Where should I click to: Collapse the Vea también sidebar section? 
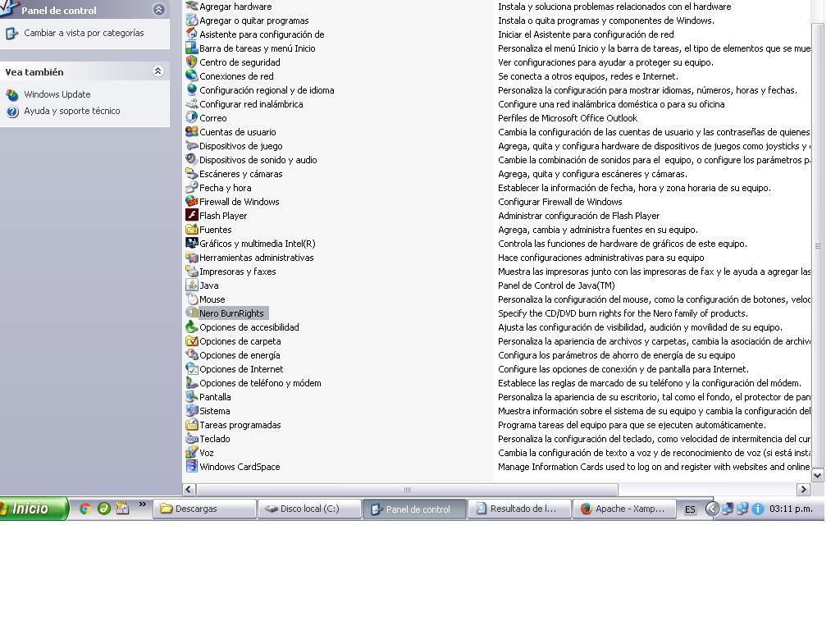point(157,71)
